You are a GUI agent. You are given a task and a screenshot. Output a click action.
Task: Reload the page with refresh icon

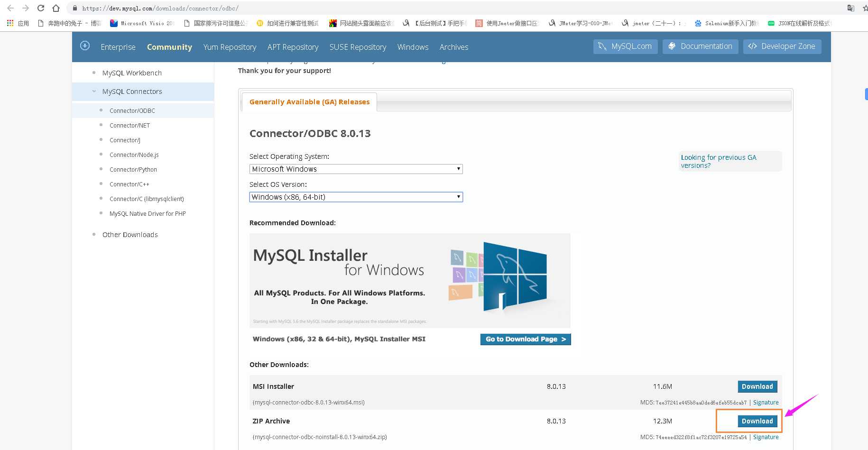click(41, 8)
